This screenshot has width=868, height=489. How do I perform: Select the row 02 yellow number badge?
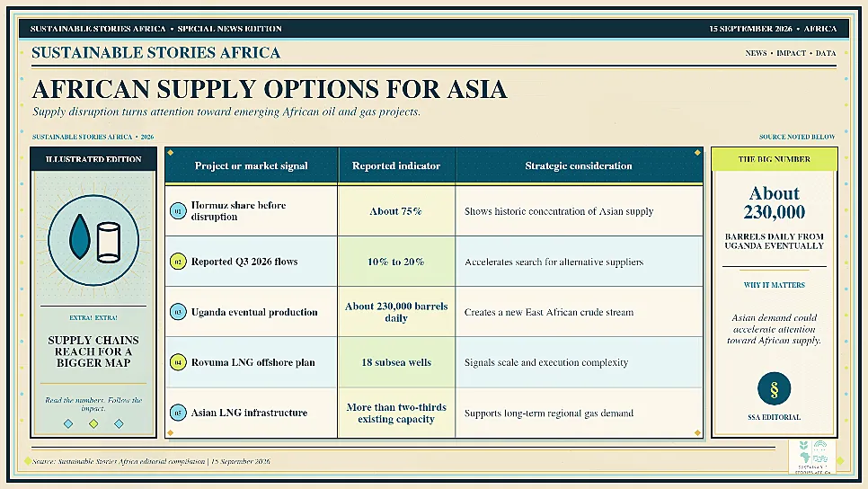pyautogui.click(x=178, y=262)
